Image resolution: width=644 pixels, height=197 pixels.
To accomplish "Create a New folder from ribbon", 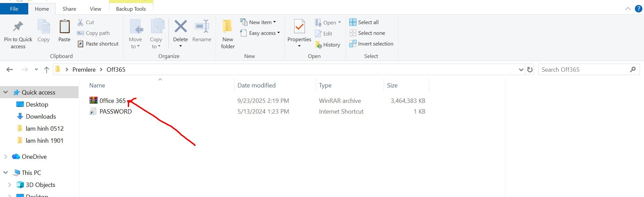I will (228, 27).
